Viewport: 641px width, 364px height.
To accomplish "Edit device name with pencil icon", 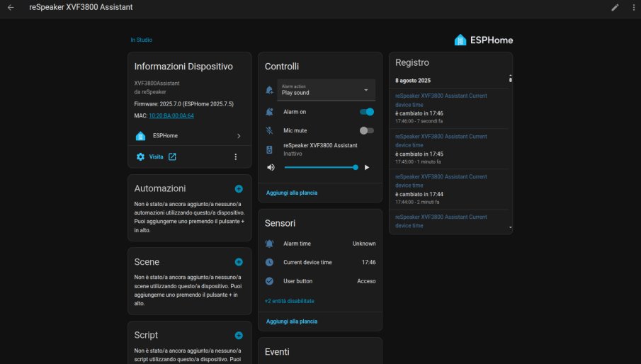I will (615, 7).
